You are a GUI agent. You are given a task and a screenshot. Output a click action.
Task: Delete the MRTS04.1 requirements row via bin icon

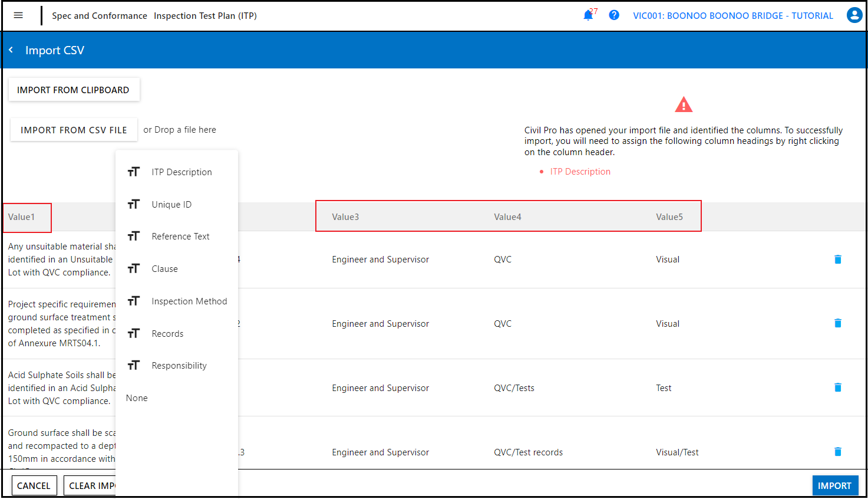[837, 323]
